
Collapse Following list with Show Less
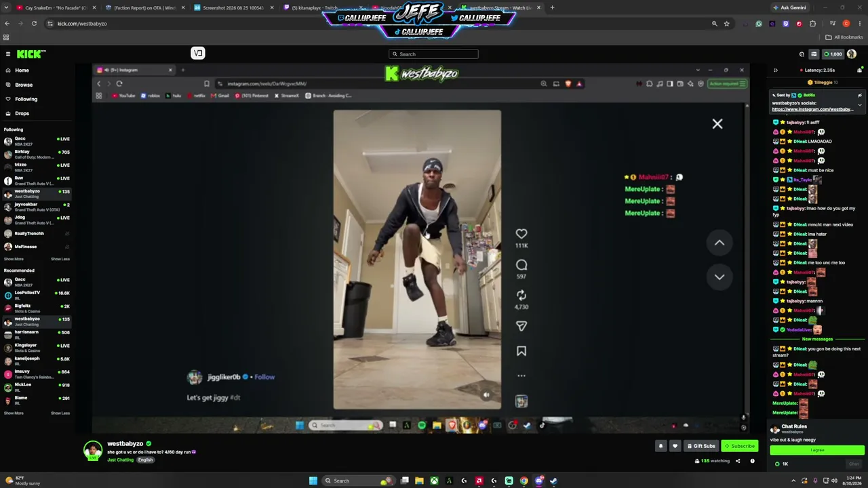pyautogui.click(x=60, y=259)
